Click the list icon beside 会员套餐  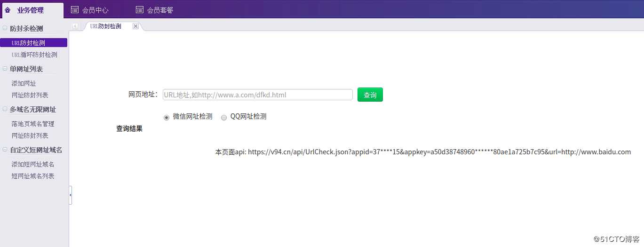[139, 10]
